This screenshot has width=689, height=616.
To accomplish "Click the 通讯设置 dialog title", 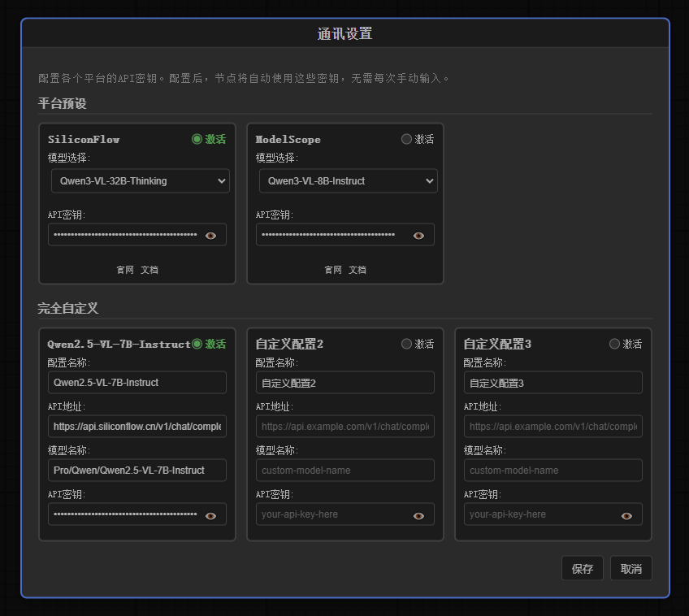I will tap(345, 34).
